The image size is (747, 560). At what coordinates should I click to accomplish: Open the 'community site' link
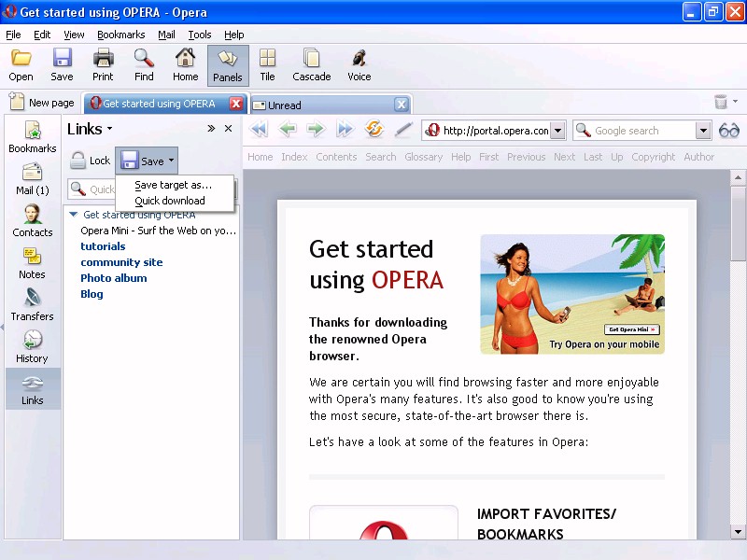[121, 262]
